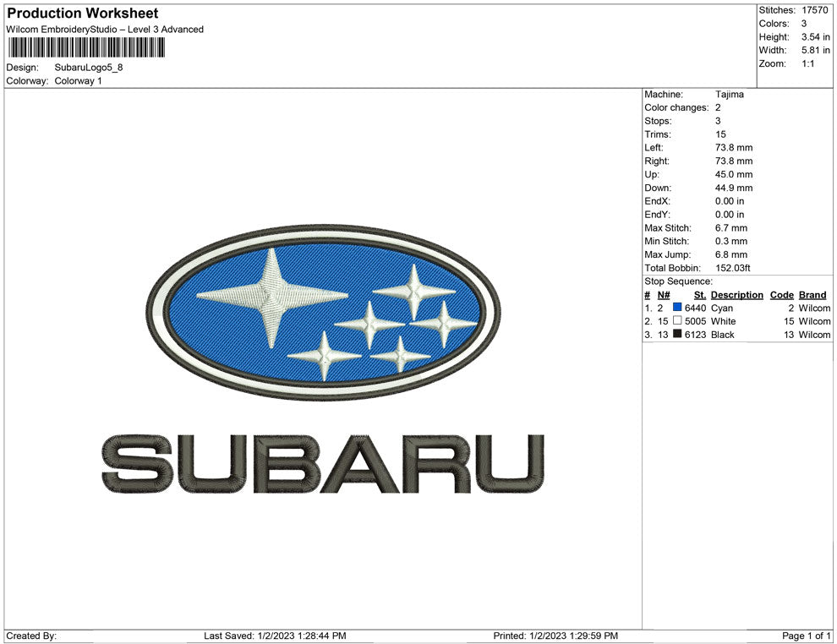This screenshot has height=644, width=837.
Task: Click the Production Worksheet title
Action: point(81,13)
